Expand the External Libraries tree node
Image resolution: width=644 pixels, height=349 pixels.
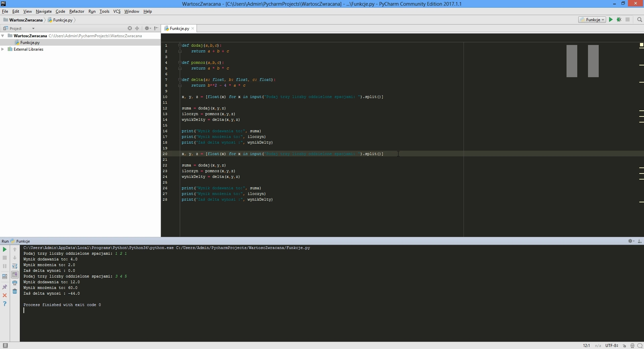(3, 49)
